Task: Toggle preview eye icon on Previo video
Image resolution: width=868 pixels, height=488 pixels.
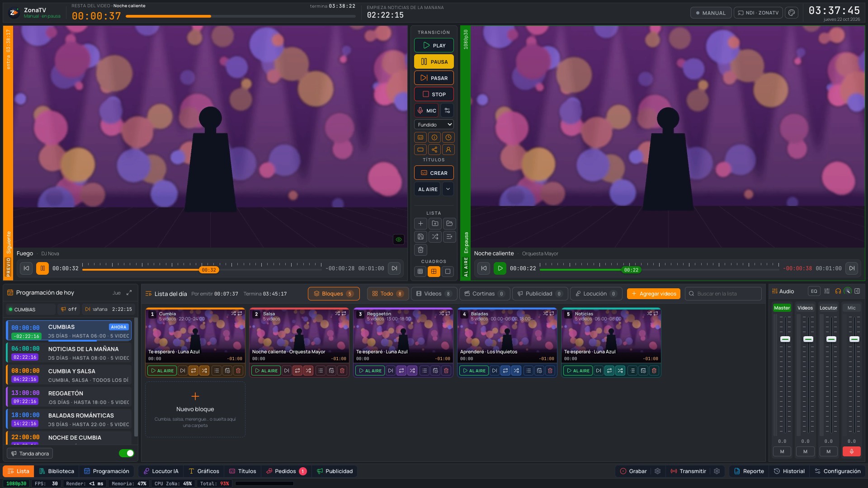Action: [398, 239]
